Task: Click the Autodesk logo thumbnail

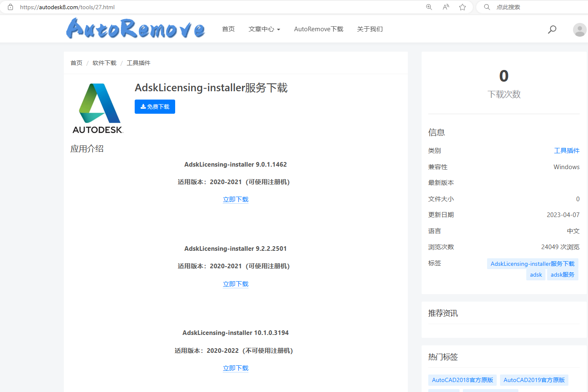Action: [98, 108]
